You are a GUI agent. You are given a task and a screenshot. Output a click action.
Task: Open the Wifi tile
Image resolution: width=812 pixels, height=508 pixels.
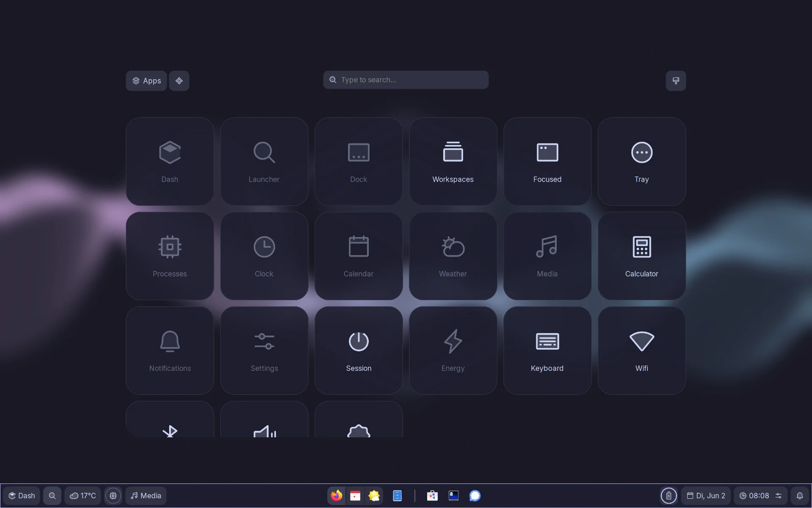[642, 351]
